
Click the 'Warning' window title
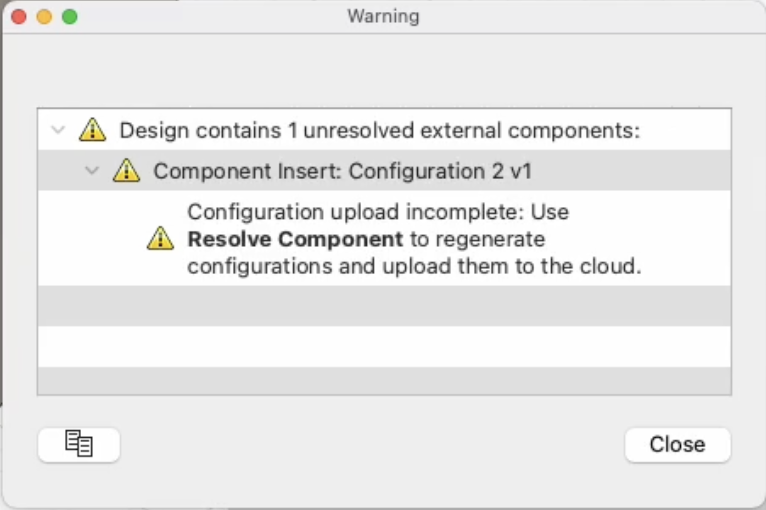tap(383, 17)
